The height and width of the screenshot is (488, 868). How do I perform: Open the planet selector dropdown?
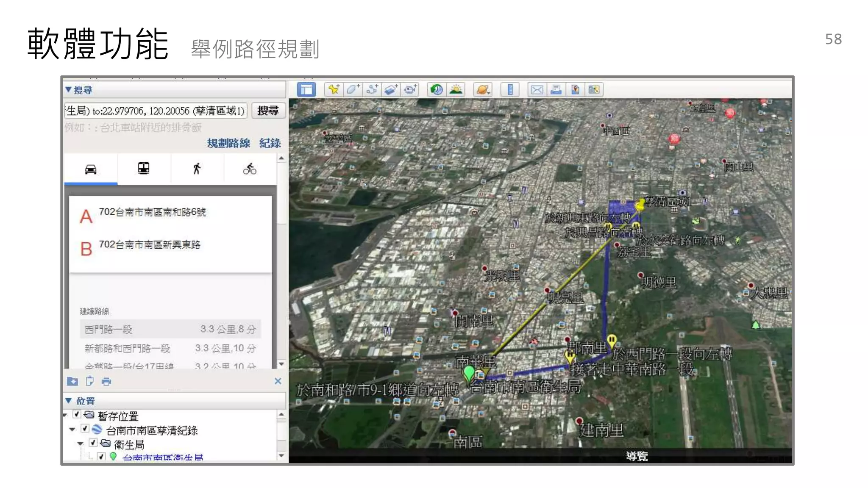tap(483, 89)
